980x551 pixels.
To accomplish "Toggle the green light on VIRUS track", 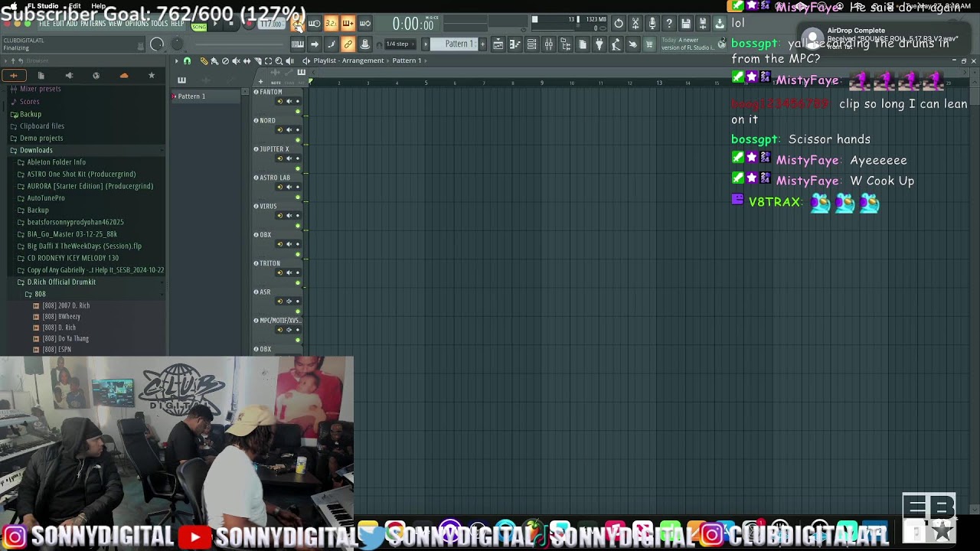I will pyautogui.click(x=298, y=226).
